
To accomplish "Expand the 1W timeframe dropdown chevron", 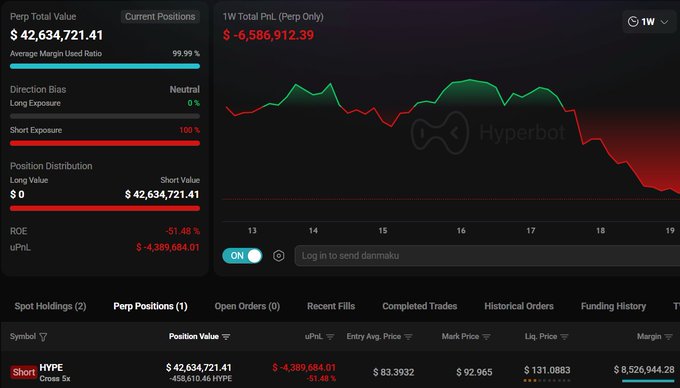I will [664, 22].
